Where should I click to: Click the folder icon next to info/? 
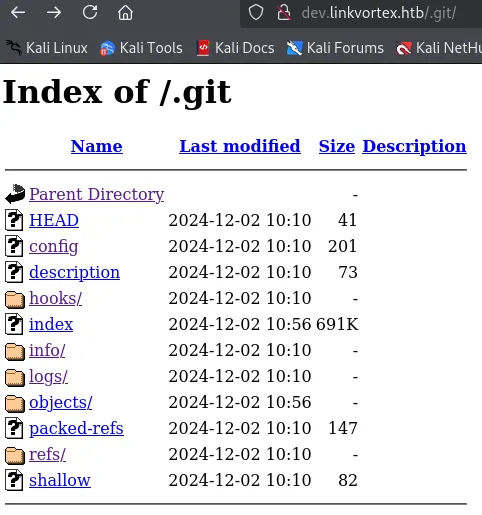pos(15,351)
